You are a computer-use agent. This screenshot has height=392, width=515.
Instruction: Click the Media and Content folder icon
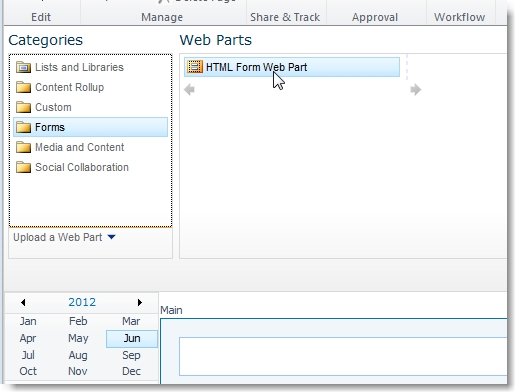point(23,147)
